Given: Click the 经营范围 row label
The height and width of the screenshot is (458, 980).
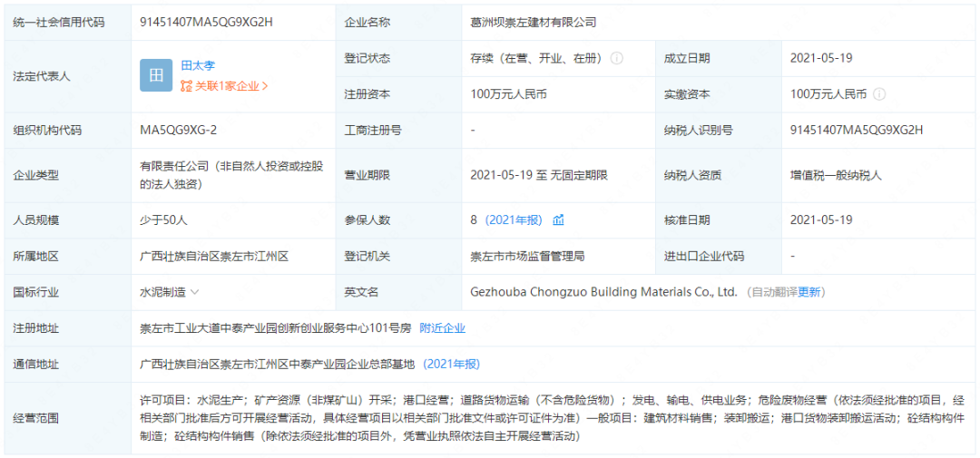Looking at the screenshot, I should pos(35,418).
